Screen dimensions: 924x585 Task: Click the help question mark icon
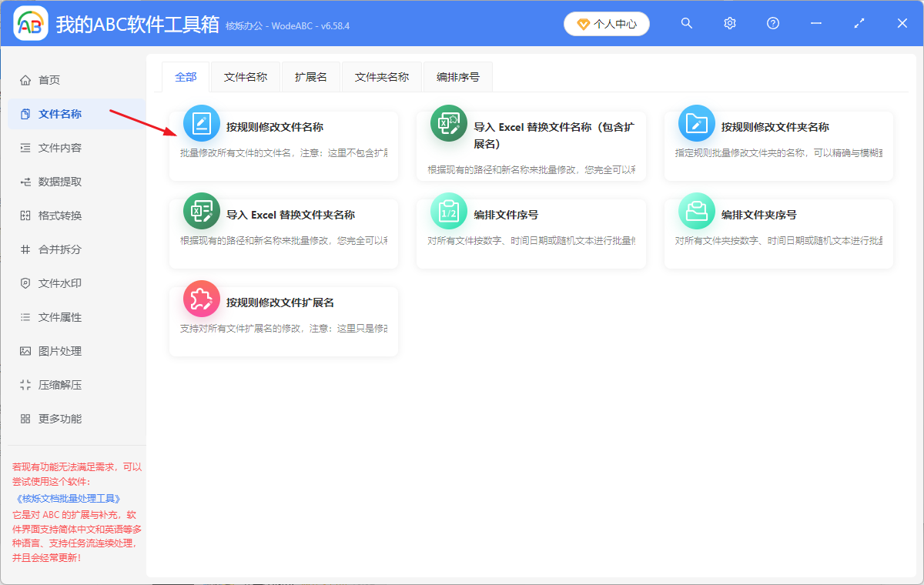click(772, 23)
